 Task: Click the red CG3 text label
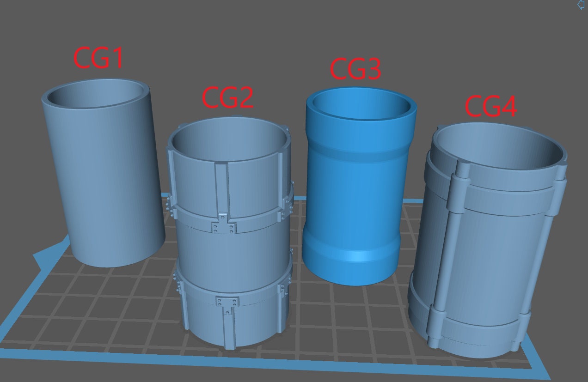(x=355, y=69)
